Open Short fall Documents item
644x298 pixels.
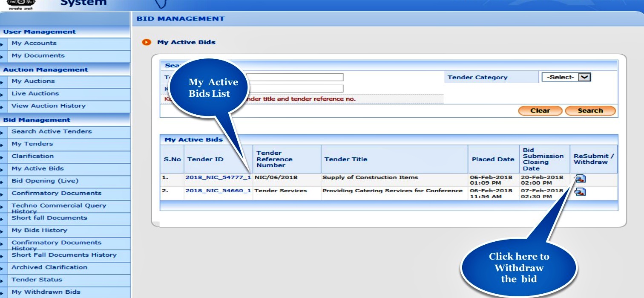click(49, 218)
